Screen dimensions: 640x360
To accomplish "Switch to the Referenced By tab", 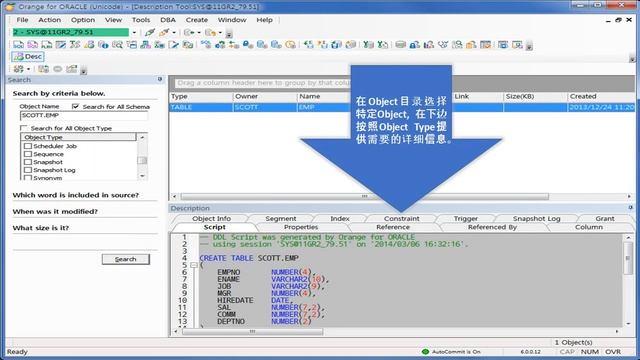I will pyautogui.click(x=492, y=227).
